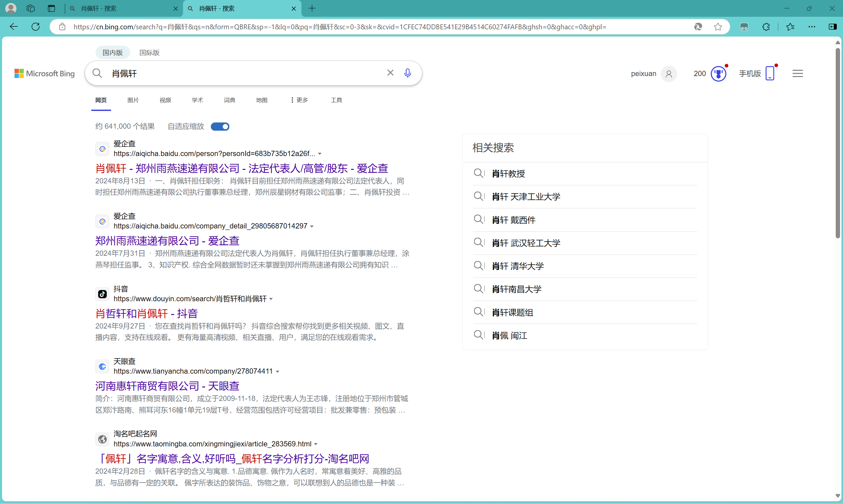The height and width of the screenshot is (504, 843).
Task: Open 肖佩轩 - 郑州雨燕速递有限公司 result link
Action: (241, 168)
